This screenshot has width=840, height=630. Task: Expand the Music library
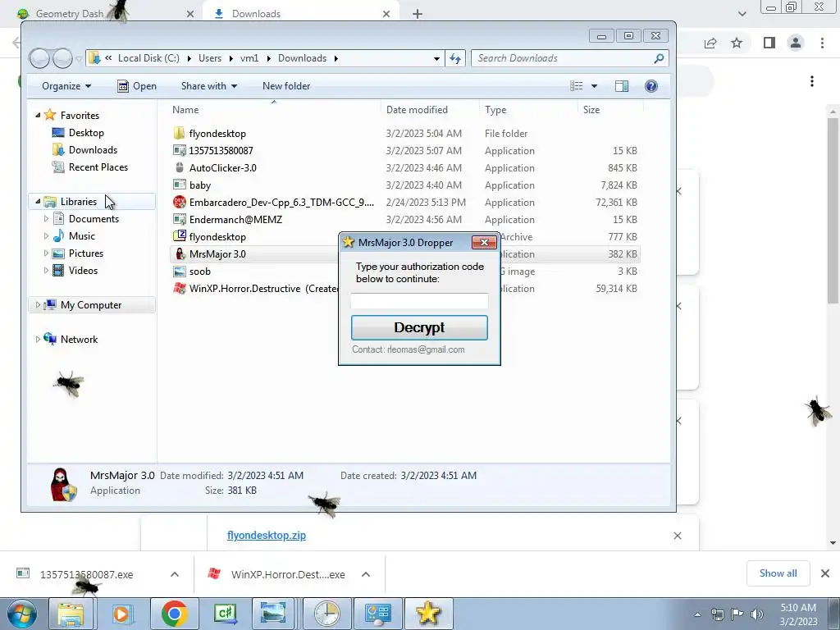point(46,235)
